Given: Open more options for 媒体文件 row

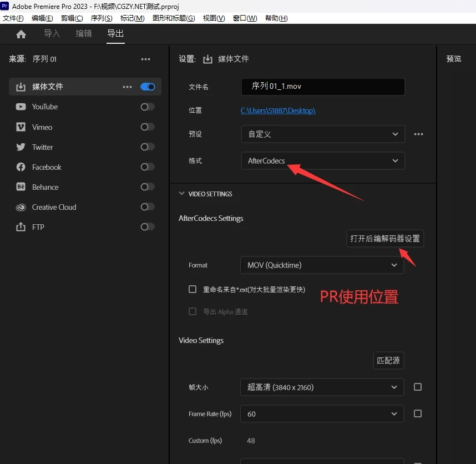Looking at the screenshot, I should pos(127,87).
